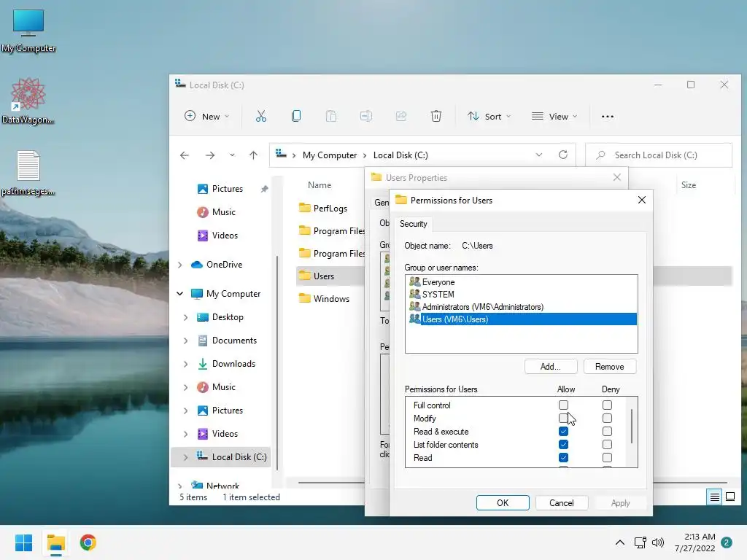
Task: Go forward with the right arrow
Action: [x=210, y=155]
